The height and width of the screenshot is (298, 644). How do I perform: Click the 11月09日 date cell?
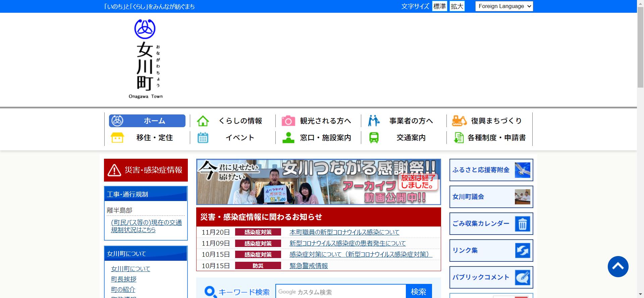coord(216,243)
